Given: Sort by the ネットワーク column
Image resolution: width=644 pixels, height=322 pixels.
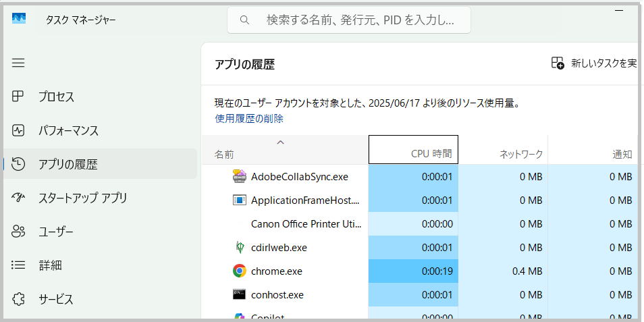Looking at the screenshot, I should [x=503, y=149].
